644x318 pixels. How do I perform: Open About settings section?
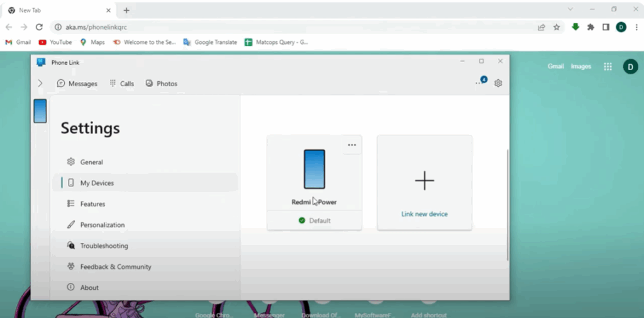point(145,288)
